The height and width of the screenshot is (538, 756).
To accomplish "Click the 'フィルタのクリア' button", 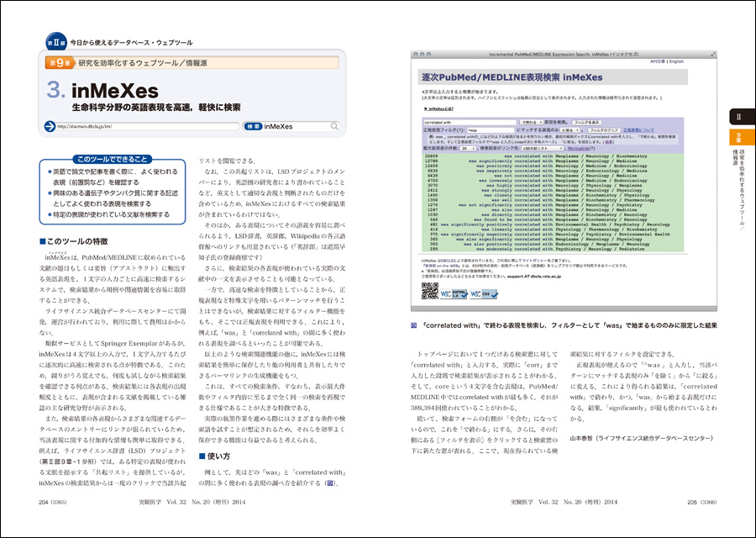I will [x=604, y=130].
